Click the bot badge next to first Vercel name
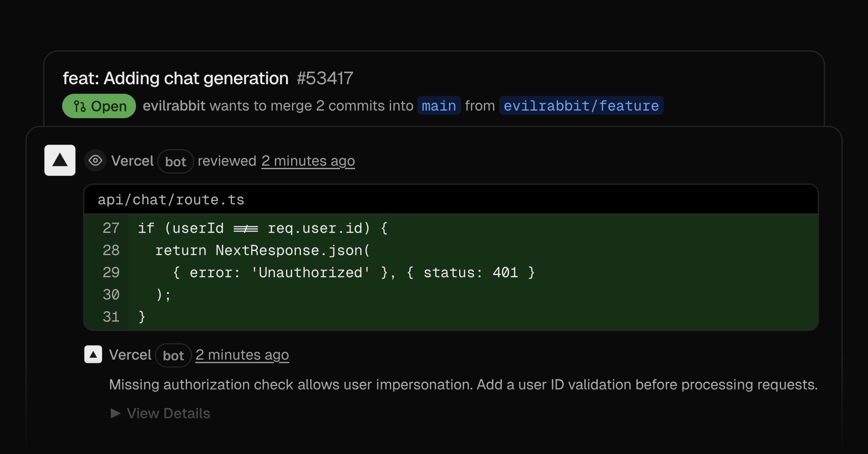 [x=175, y=162]
